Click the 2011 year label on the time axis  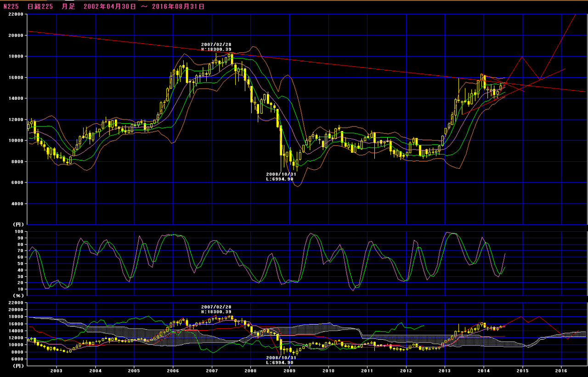click(367, 371)
